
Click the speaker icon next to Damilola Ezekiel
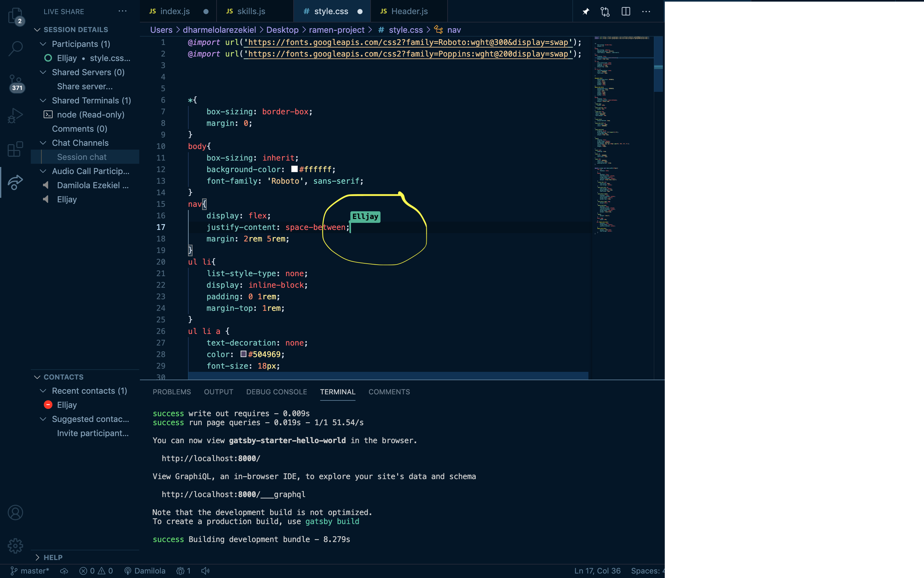(x=46, y=185)
